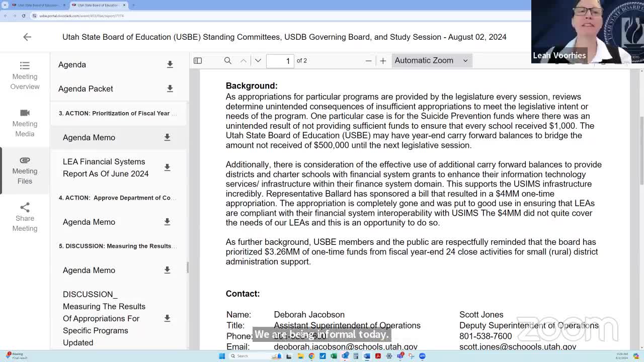Image resolution: width=644 pixels, height=362 pixels.
Task: Select heading '4. ACTION: Approve Department of Co...'
Action: tap(117, 198)
